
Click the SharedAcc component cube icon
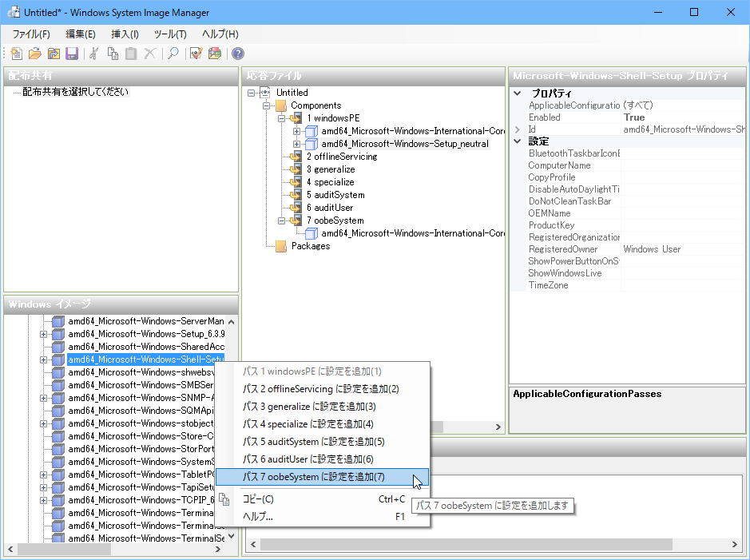coord(58,347)
